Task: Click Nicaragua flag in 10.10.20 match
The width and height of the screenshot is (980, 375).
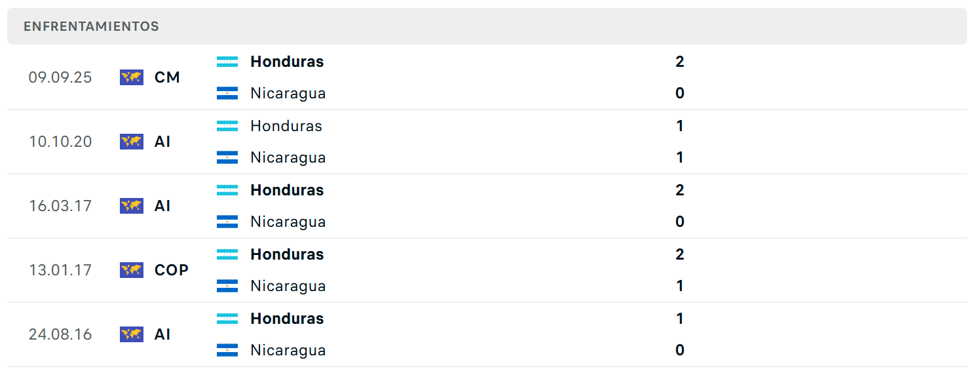Action: [227, 157]
